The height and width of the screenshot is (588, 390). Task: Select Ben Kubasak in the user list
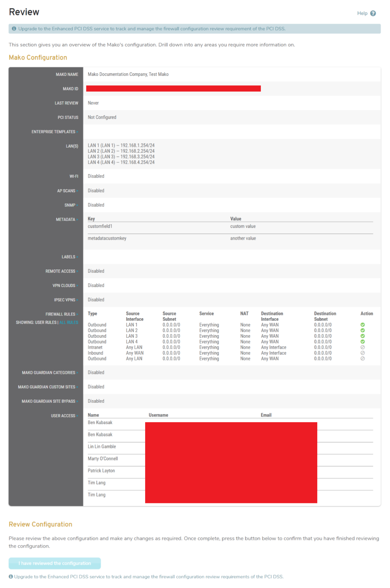pos(100,422)
